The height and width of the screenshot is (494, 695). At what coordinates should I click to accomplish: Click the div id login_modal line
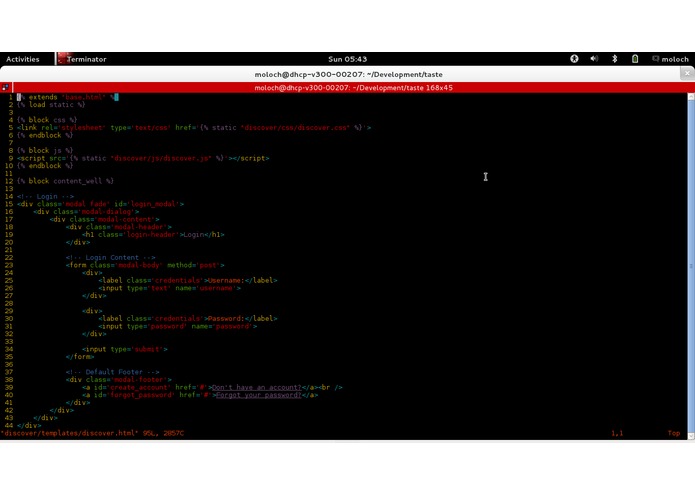pyautogui.click(x=100, y=204)
